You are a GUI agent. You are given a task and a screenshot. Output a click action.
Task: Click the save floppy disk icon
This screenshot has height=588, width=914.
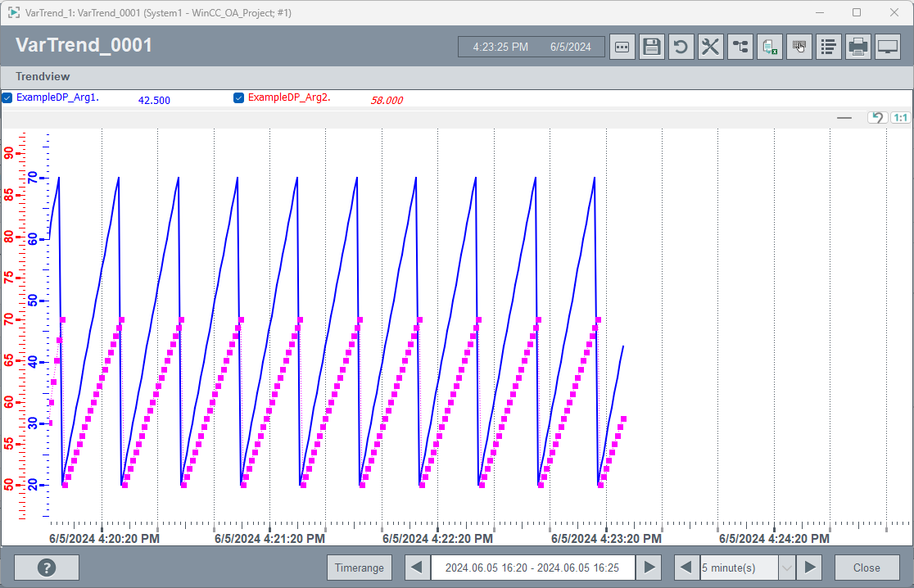tap(651, 47)
